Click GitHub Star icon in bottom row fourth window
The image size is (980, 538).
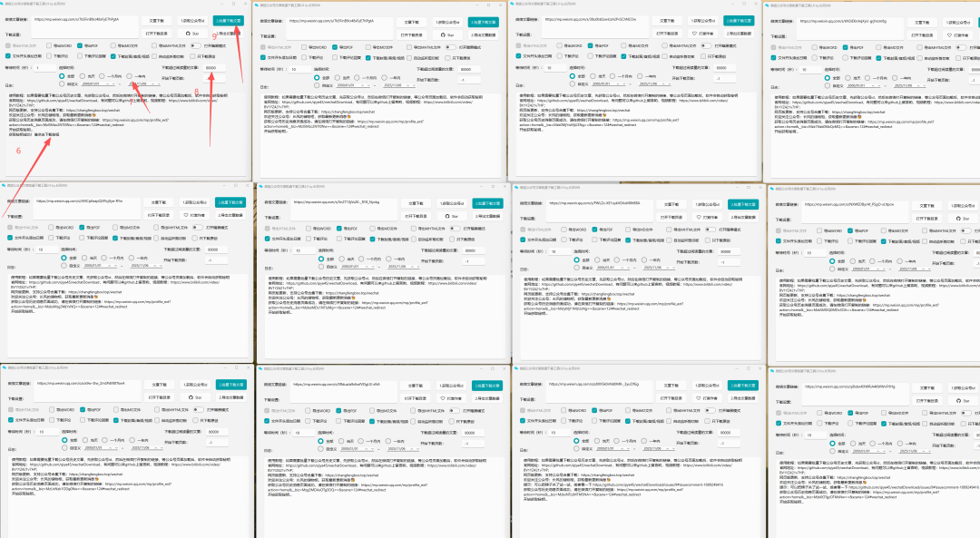point(958,400)
